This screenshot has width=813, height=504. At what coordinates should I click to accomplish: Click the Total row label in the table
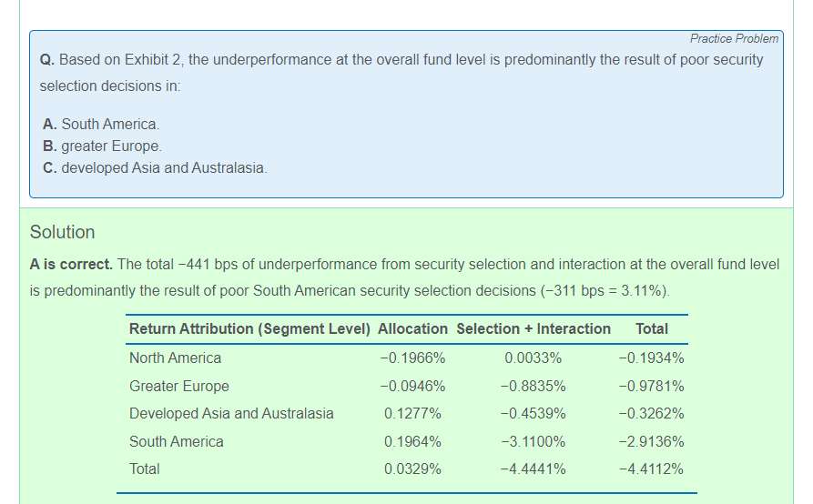point(144,469)
